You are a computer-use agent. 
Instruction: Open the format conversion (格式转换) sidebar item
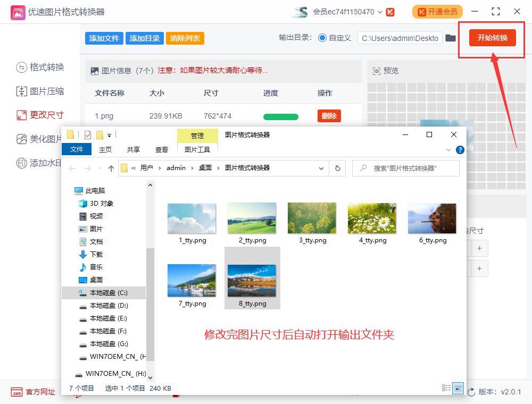click(x=40, y=67)
